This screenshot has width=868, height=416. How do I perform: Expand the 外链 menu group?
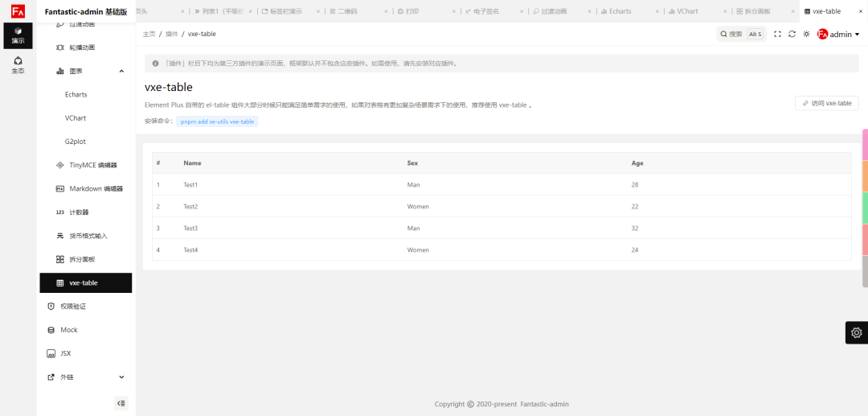(121, 377)
